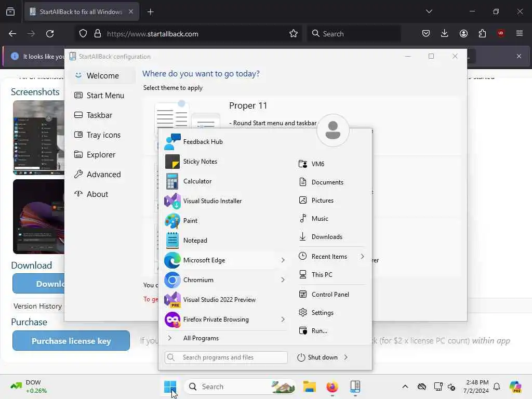Open Explorer settings section
Image resolution: width=532 pixels, height=399 pixels.
point(101,155)
